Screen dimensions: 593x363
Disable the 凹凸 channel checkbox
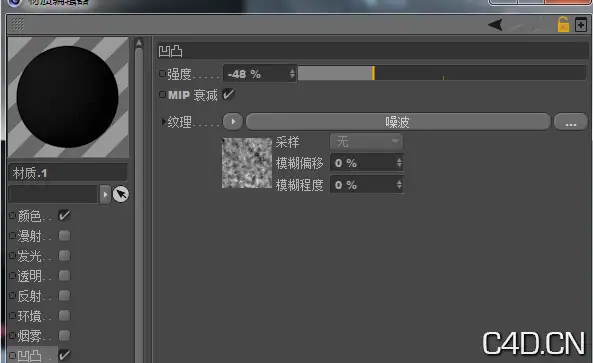click(x=64, y=355)
